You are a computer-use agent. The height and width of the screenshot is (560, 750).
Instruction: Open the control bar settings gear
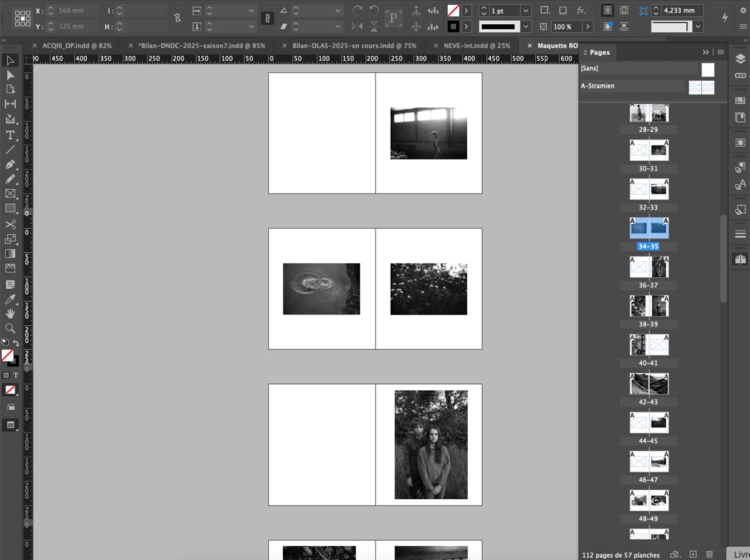coord(743,10)
